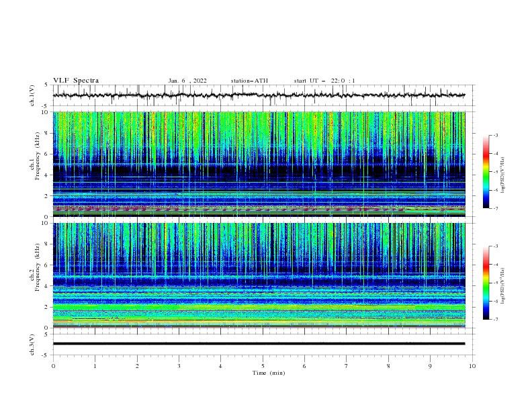
Task: Click the ch.2 spectrogram panel
Action: click(259, 275)
